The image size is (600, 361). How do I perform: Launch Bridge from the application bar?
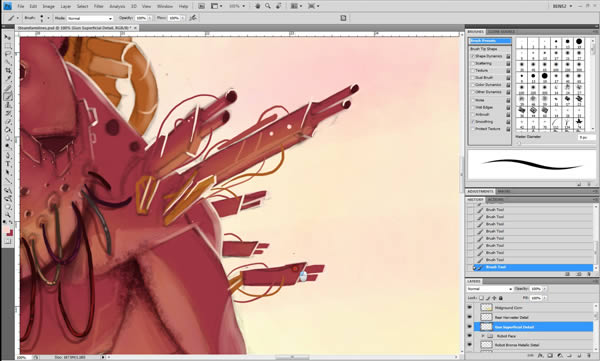tap(201, 6)
